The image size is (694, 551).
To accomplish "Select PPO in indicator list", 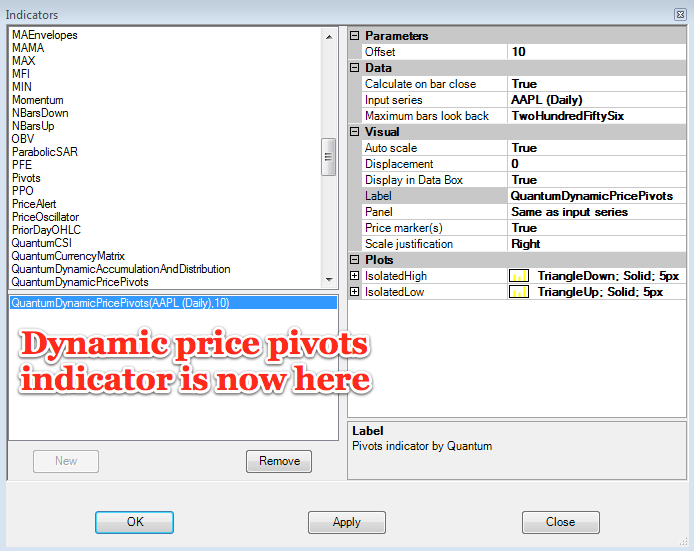I will (x=23, y=191).
